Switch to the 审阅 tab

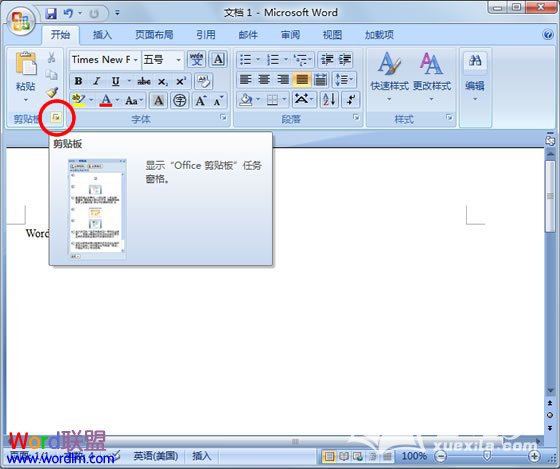pos(290,35)
